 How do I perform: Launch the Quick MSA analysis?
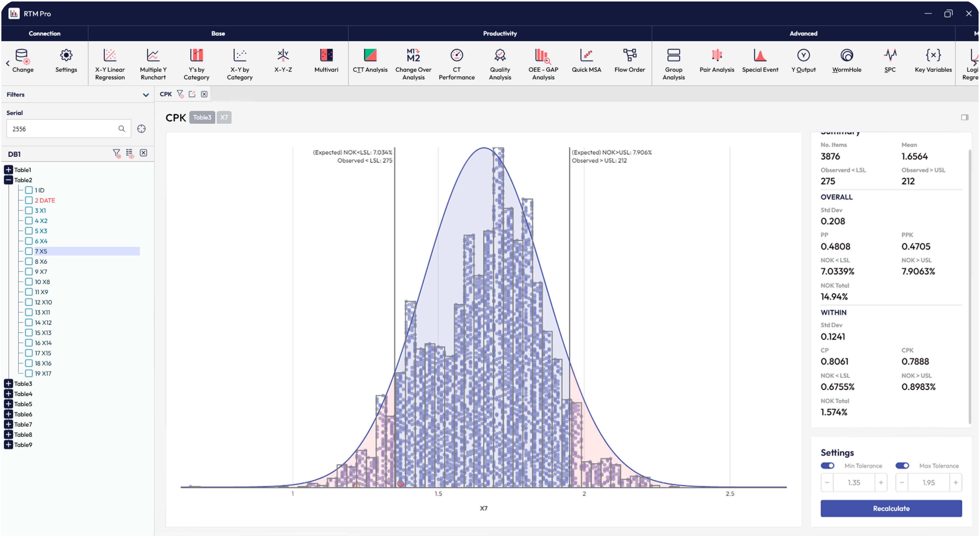pos(586,63)
